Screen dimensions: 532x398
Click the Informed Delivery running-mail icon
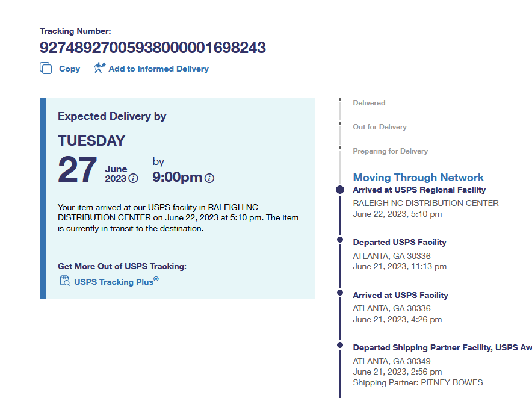[99, 68]
